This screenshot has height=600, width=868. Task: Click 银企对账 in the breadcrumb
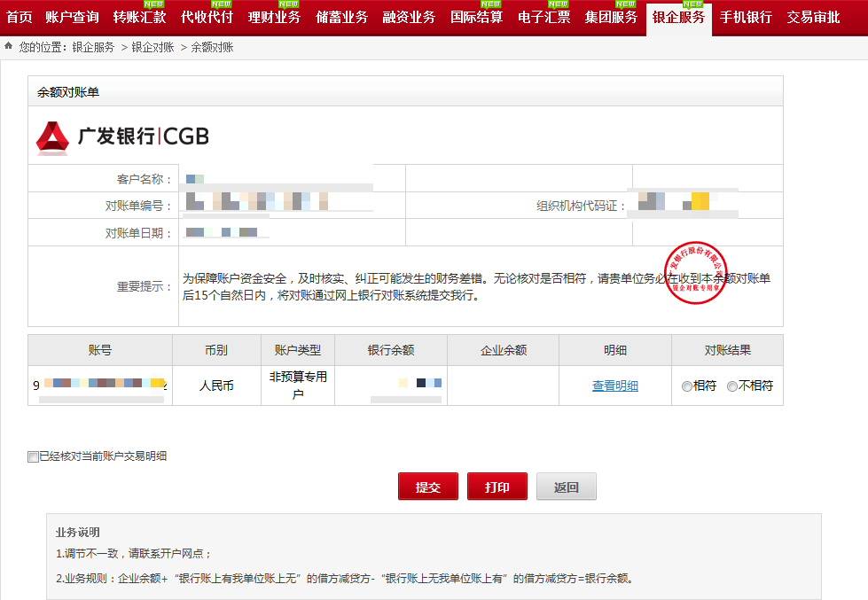[x=152, y=48]
